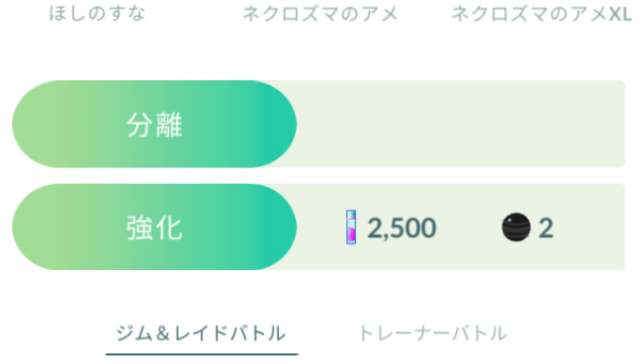This screenshot has height=364, width=640.
Task: Tap the ネクロズマのアメ candy label
Action: coord(320,14)
